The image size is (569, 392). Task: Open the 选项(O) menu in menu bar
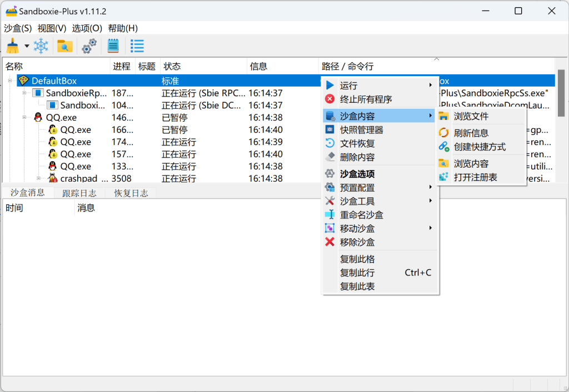coord(87,28)
